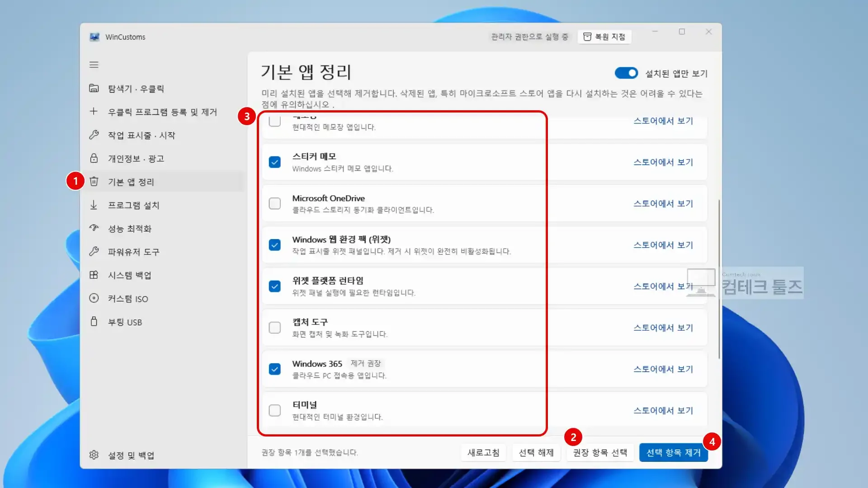Open the hamburger navigation menu icon
The height and width of the screenshot is (488, 868).
pos(94,65)
